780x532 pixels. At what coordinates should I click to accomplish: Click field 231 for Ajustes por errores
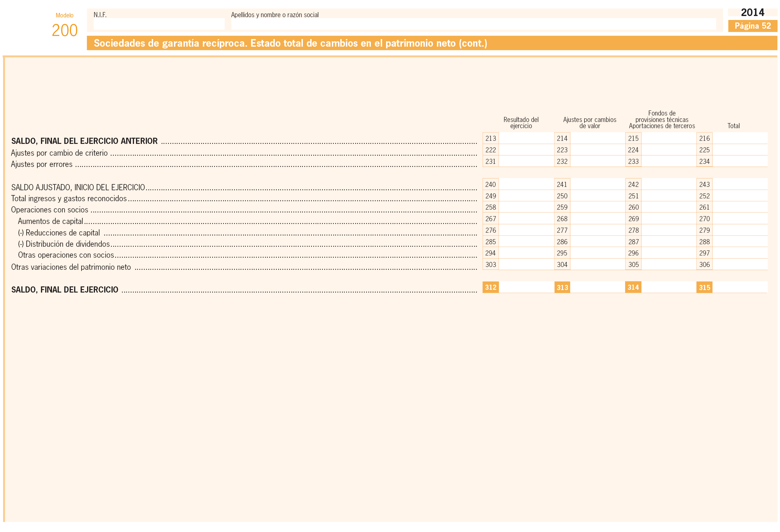526,161
